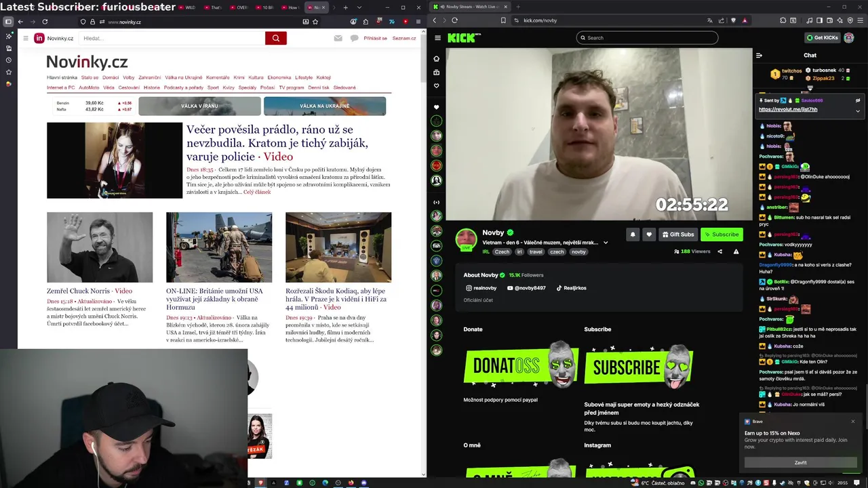Image resolution: width=868 pixels, height=488 pixels.
Task: Collapse the Kick chat panel
Action: coord(759,56)
